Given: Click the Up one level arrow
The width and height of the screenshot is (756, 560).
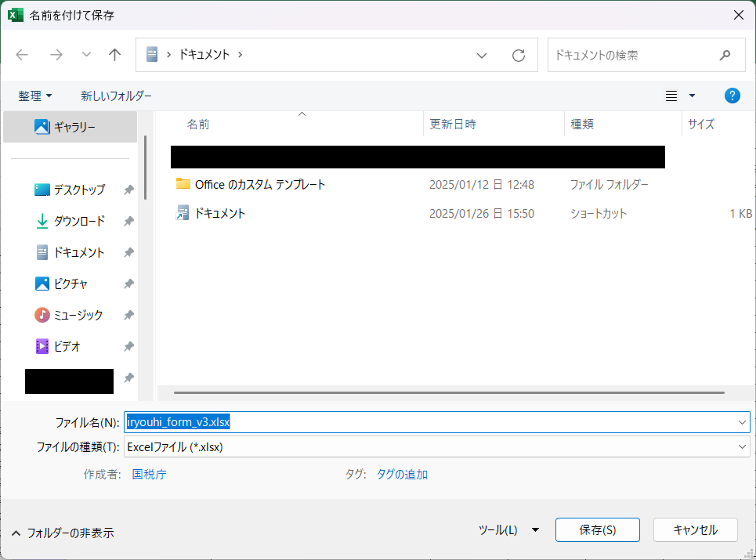Looking at the screenshot, I should pos(115,55).
